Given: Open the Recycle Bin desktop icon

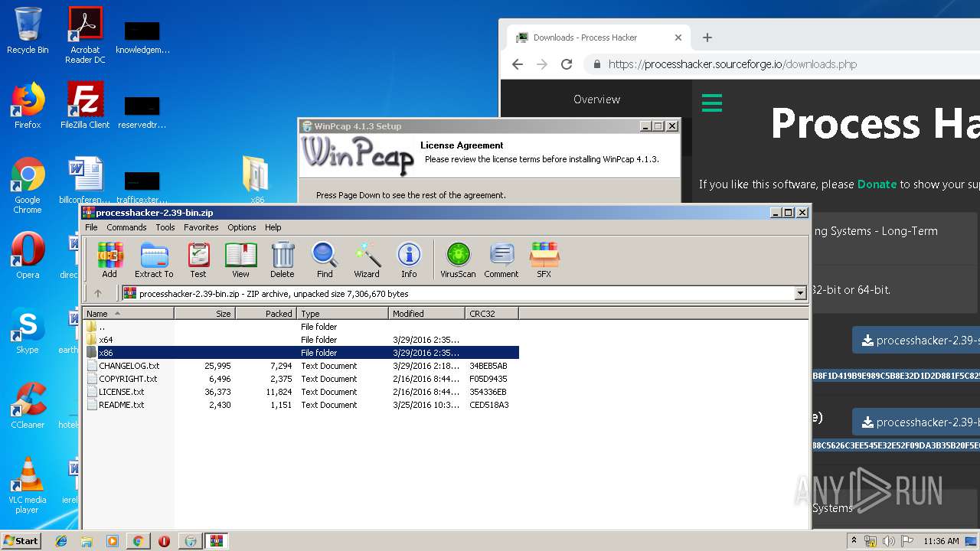Looking at the screenshot, I should point(28,31).
